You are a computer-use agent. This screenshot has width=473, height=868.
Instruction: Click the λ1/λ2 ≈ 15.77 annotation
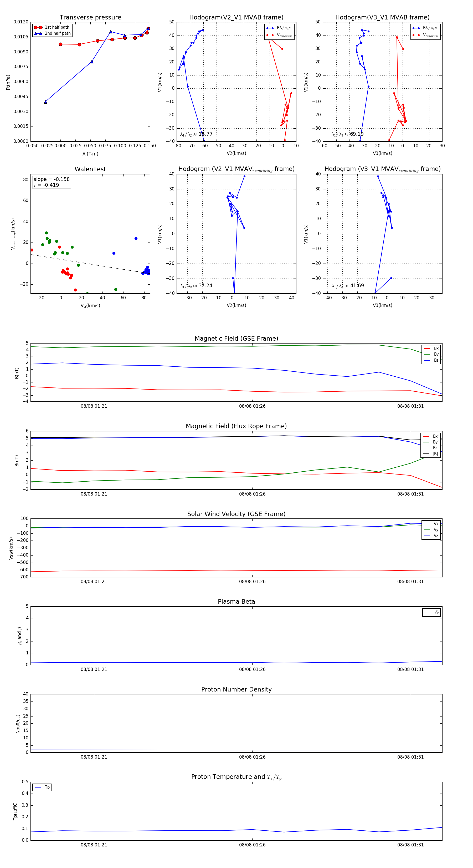[x=196, y=134]
